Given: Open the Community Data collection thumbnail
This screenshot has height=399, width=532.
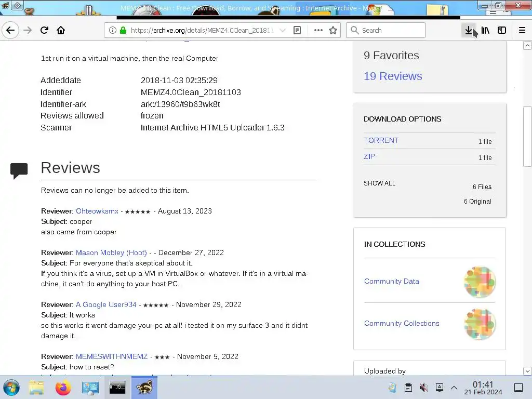Looking at the screenshot, I should click(480, 282).
